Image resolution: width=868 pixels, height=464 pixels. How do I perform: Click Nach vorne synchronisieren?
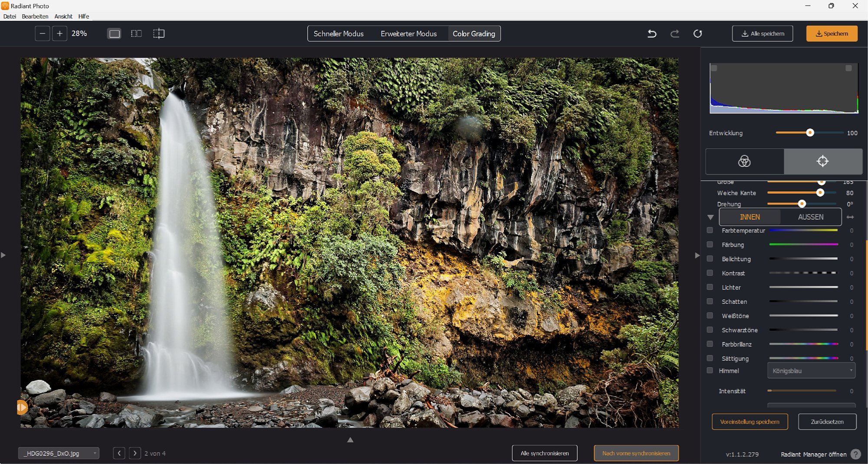636,453
